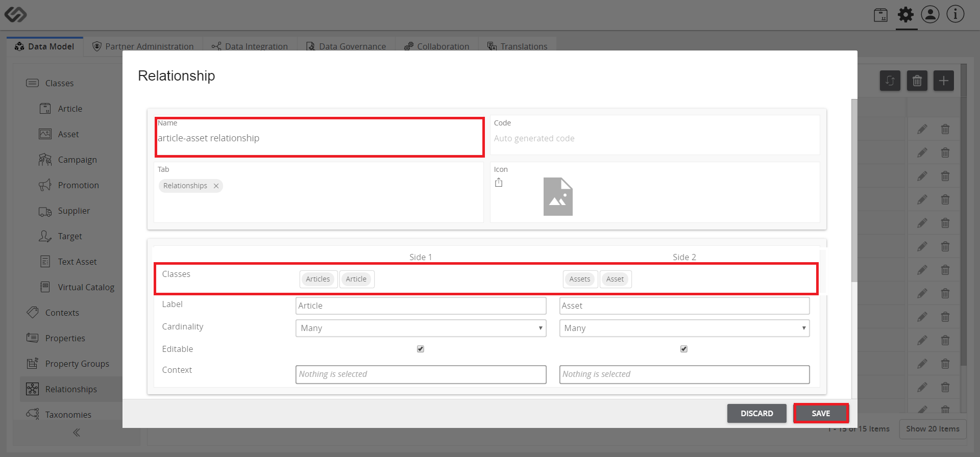The image size is (980, 457).
Task: Click the application logo
Action: [x=15, y=15]
